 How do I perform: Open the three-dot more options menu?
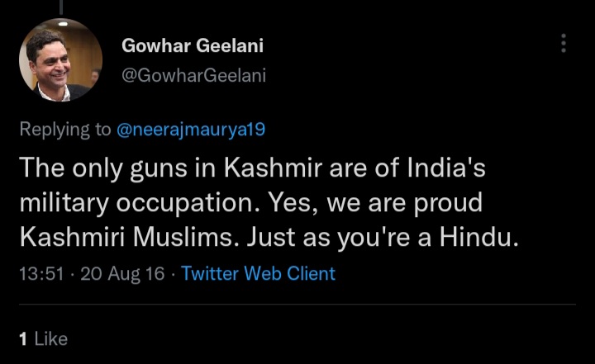click(564, 44)
